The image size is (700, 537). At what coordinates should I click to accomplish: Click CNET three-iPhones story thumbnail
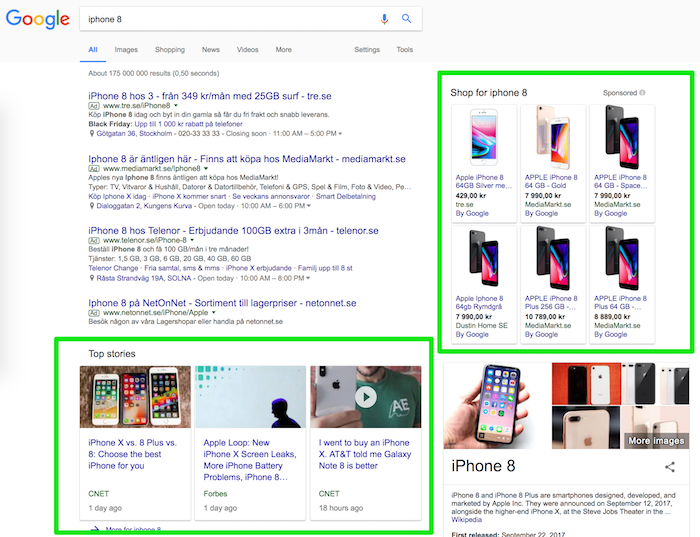click(135, 397)
